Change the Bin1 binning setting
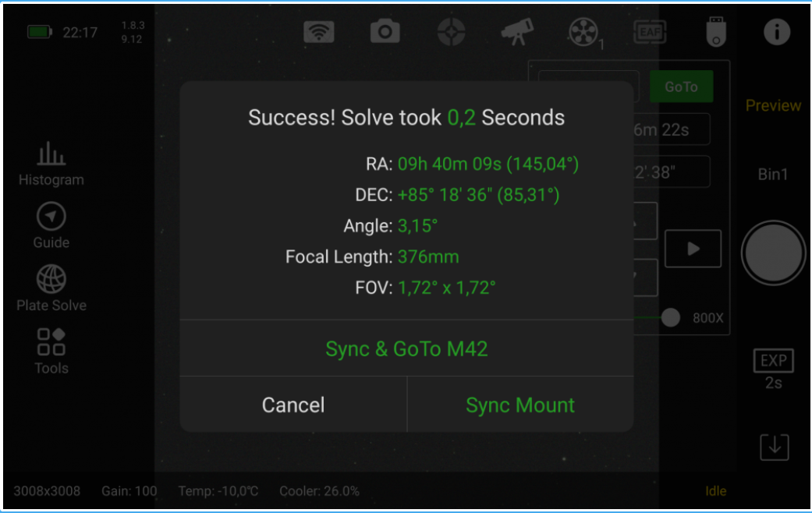 (773, 175)
